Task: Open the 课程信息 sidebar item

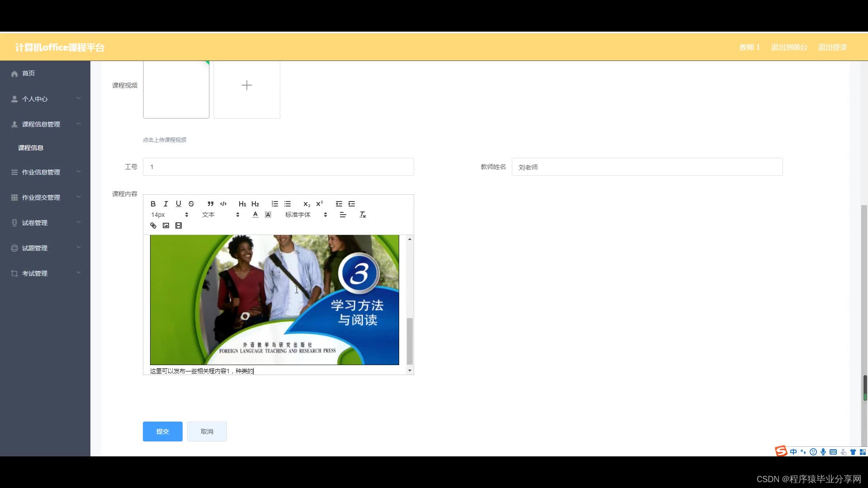Action: click(31, 148)
